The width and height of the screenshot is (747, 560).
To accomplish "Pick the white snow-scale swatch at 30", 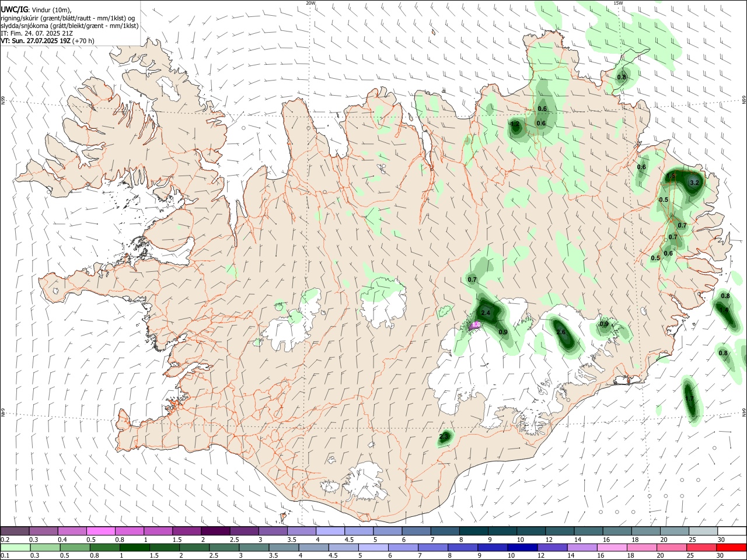I will (732, 531).
